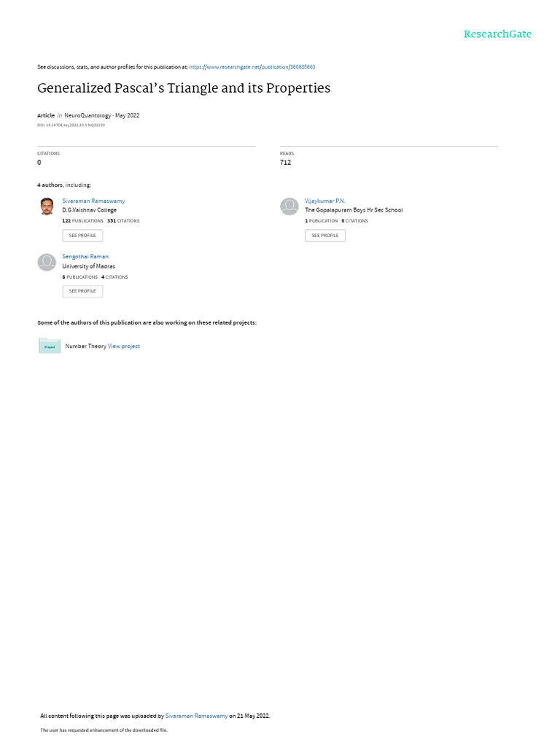
Task: Click the Citations count of 0
Action: coord(39,162)
